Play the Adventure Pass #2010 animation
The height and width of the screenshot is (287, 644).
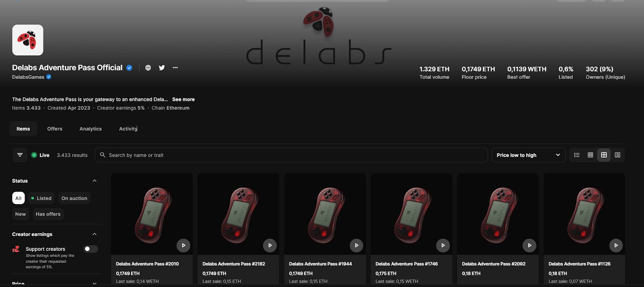(183, 245)
